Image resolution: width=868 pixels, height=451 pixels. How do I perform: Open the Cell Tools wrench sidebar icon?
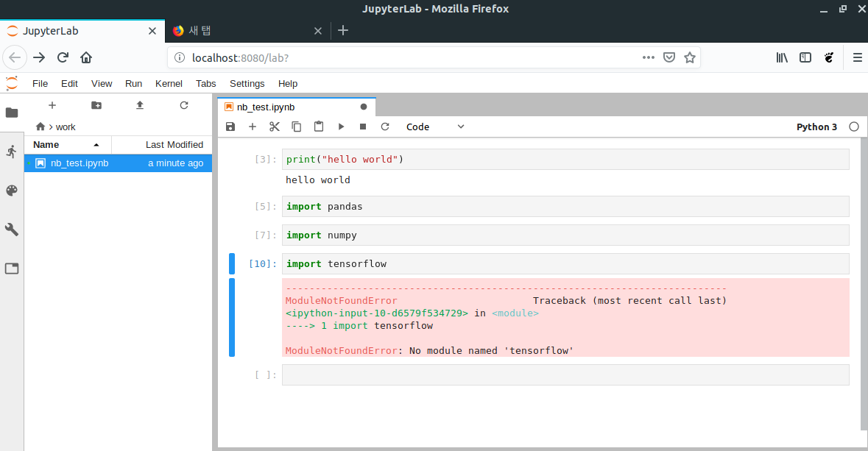(12, 229)
